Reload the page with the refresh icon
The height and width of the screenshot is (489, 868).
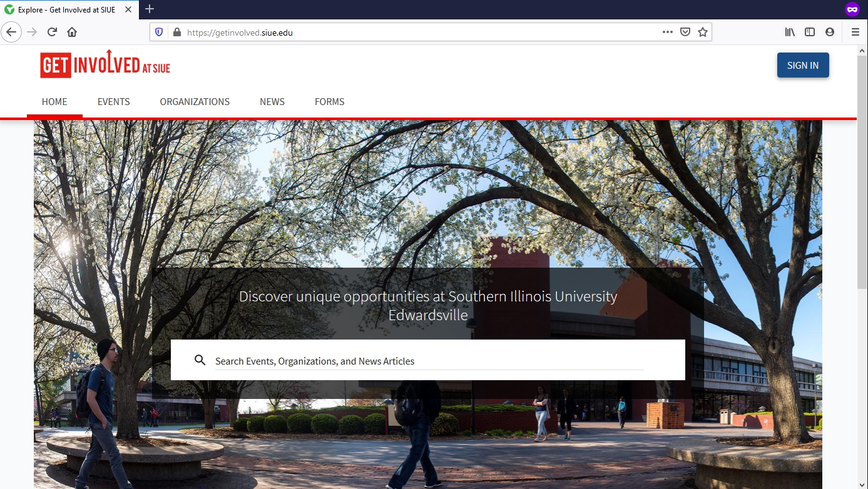(53, 32)
